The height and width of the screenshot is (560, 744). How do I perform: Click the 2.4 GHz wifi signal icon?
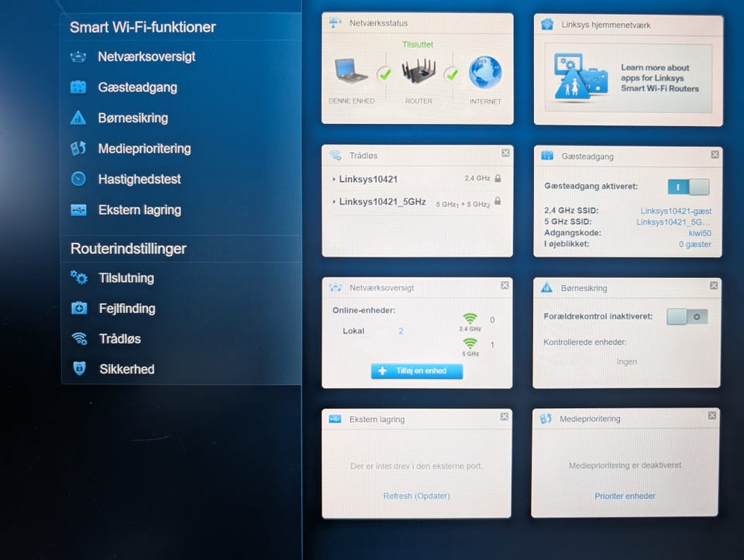pyautogui.click(x=470, y=318)
